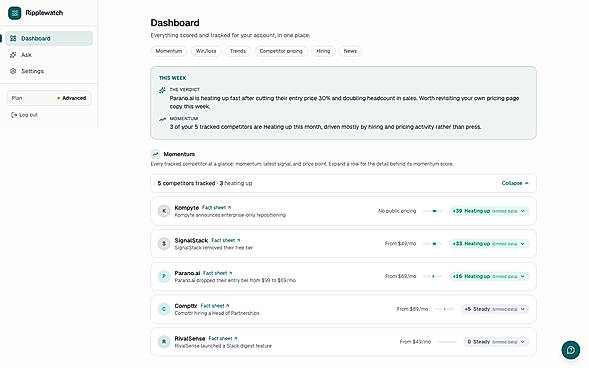Click Parano.ai momentum bar indicator

coord(432,276)
